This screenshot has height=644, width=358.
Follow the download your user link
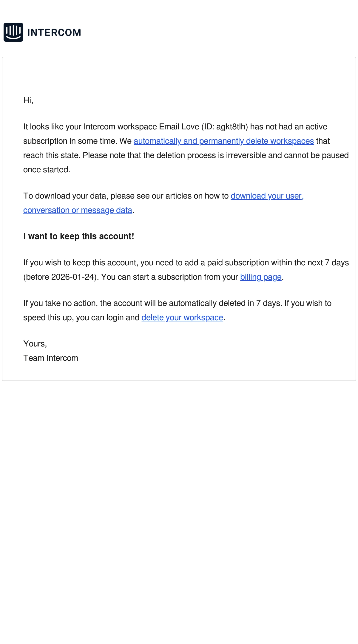267,196
